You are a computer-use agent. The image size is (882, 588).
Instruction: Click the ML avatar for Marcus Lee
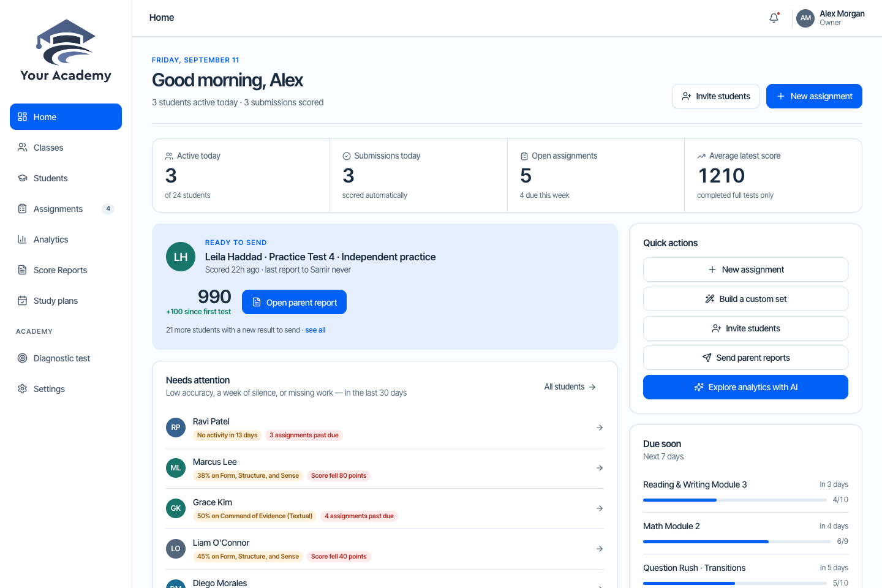point(176,468)
